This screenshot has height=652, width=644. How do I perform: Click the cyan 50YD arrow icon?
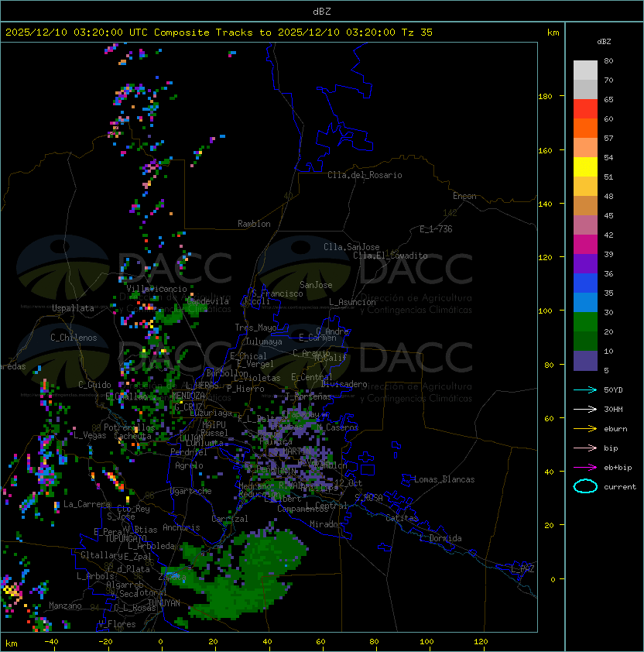click(585, 390)
